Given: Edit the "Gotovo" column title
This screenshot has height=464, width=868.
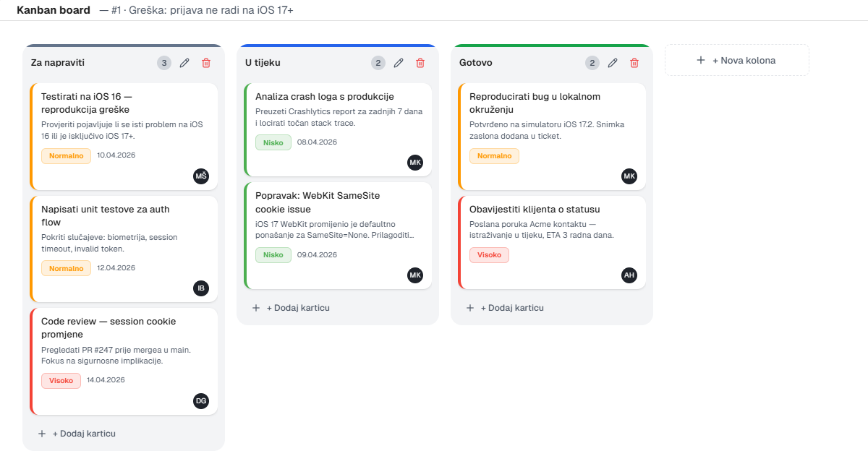Looking at the screenshot, I should point(613,63).
